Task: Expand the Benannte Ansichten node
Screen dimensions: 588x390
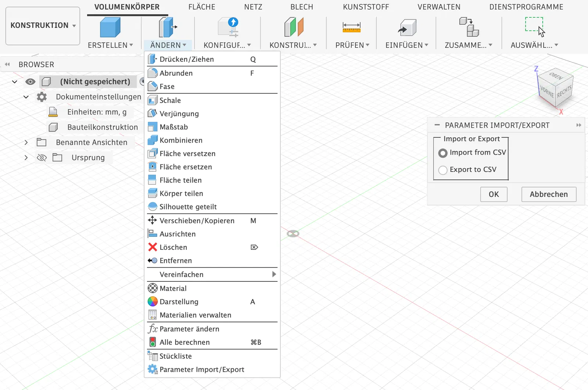Action: (x=26, y=142)
